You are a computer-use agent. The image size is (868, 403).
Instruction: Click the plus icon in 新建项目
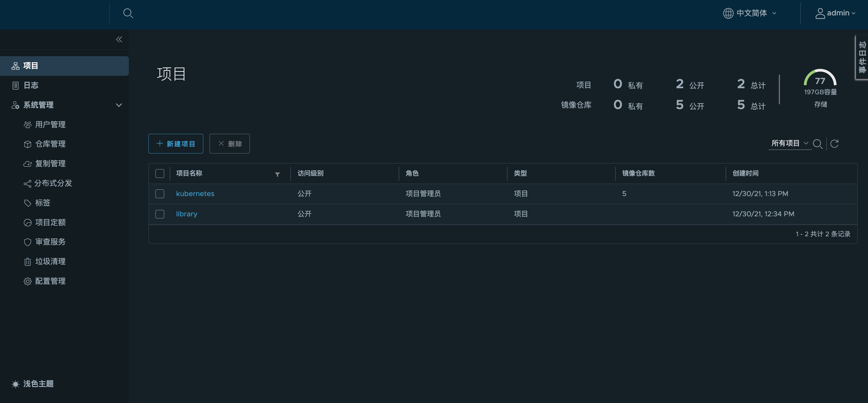point(160,143)
